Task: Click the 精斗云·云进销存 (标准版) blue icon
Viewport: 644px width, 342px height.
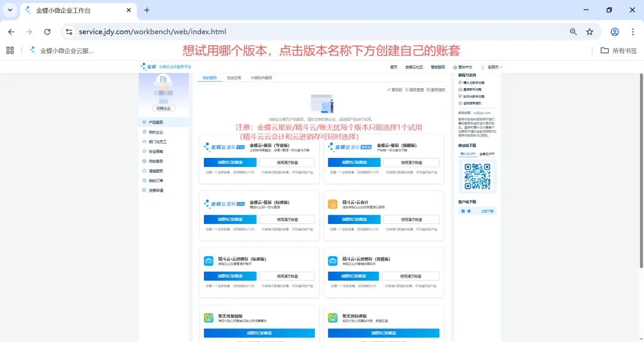Action: coord(209,261)
